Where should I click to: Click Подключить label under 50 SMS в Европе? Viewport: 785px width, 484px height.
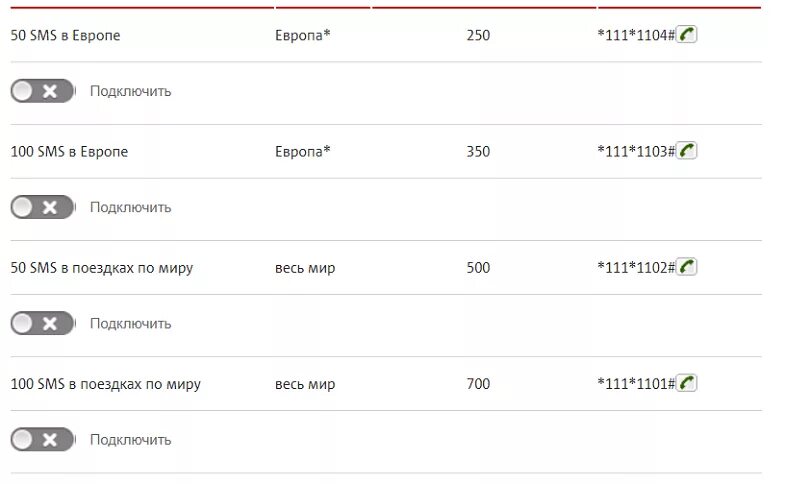pyautogui.click(x=131, y=91)
